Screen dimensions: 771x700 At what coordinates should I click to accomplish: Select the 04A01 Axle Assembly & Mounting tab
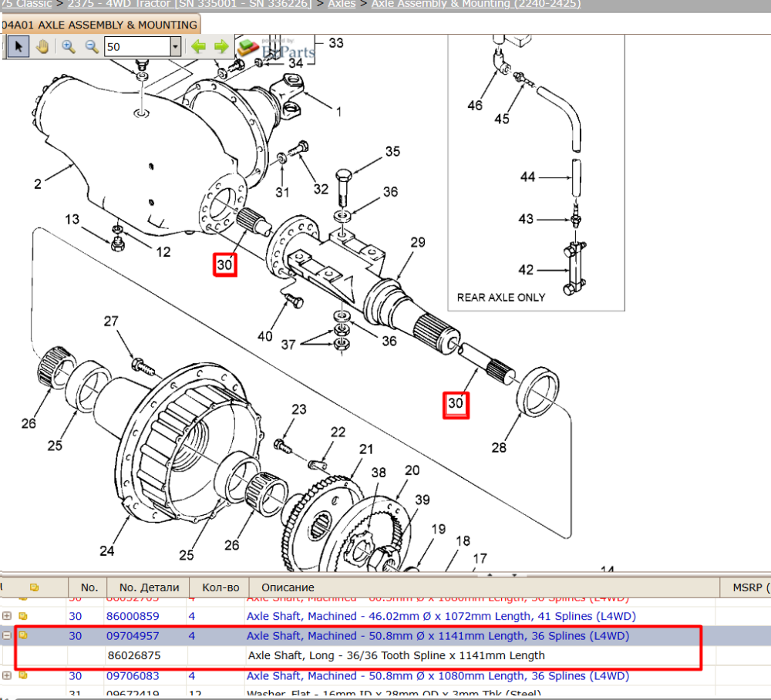100,25
